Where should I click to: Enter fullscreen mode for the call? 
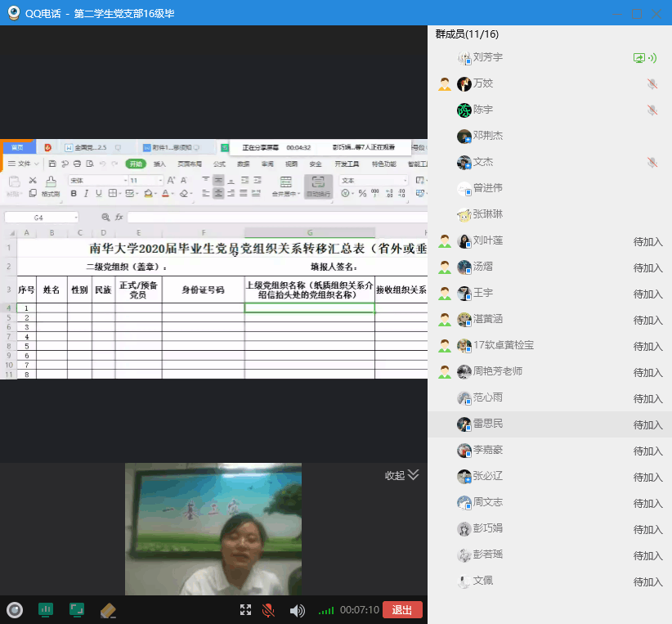pos(245,610)
